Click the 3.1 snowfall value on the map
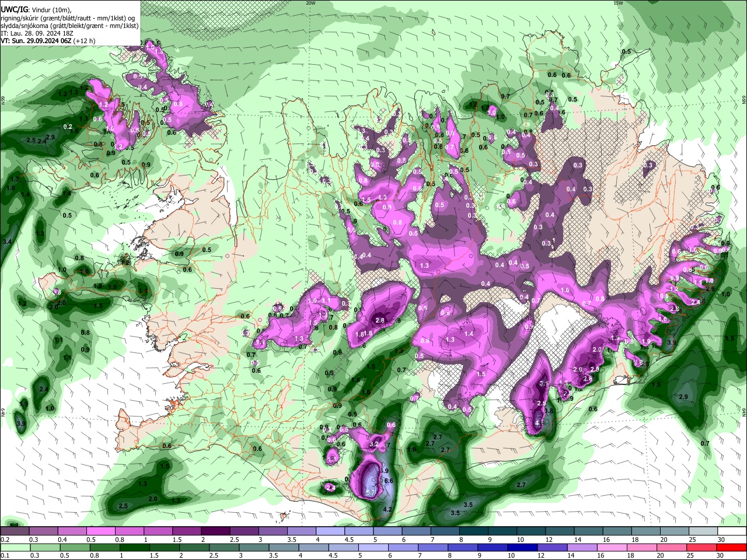Screen dimensions: 747x560 click(543, 383)
